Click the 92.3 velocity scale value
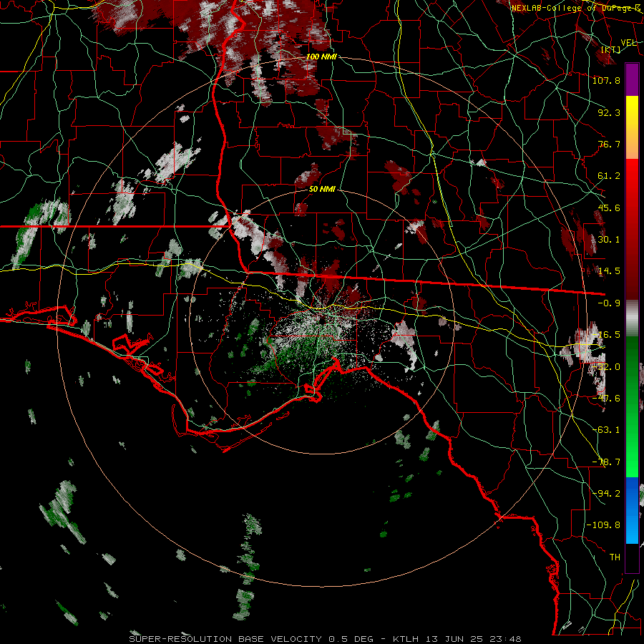The height and width of the screenshot is (644, 644). (x=609, y=112)
